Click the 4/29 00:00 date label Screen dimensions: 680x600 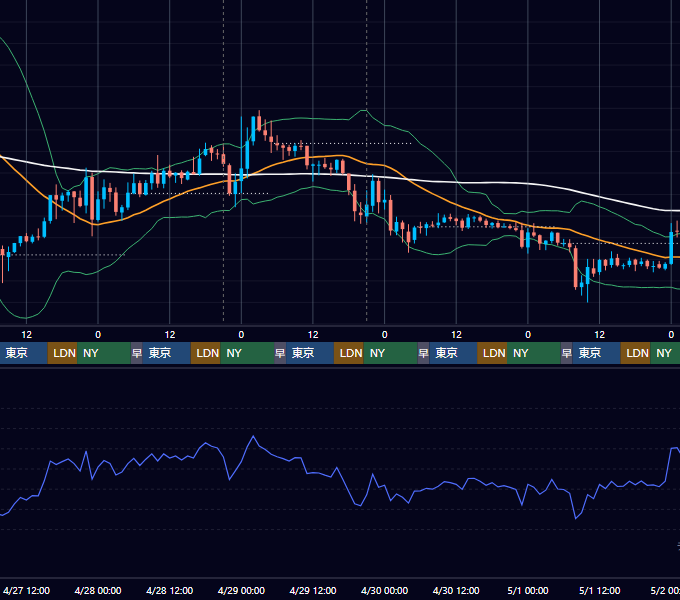coord(241,590)
